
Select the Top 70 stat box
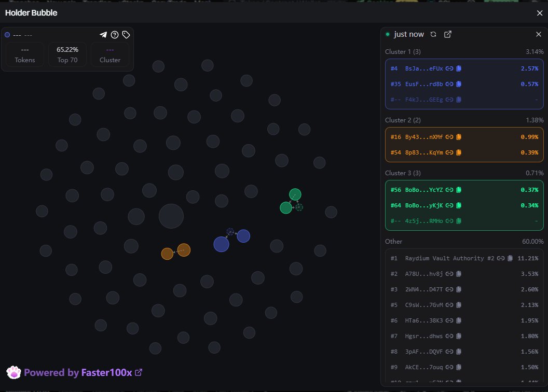click(67, 54)
